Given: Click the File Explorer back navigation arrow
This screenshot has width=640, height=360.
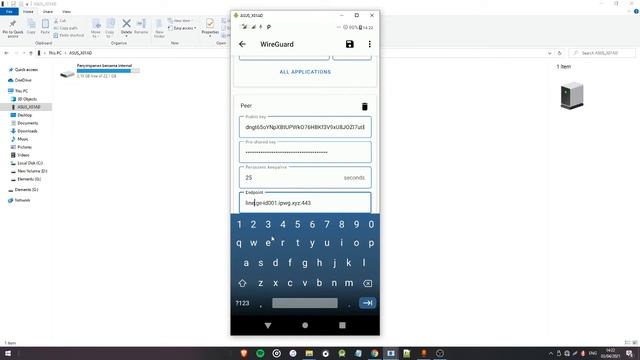Looking at the screenshot, I should pyautogui.click(x=7, y=53).
